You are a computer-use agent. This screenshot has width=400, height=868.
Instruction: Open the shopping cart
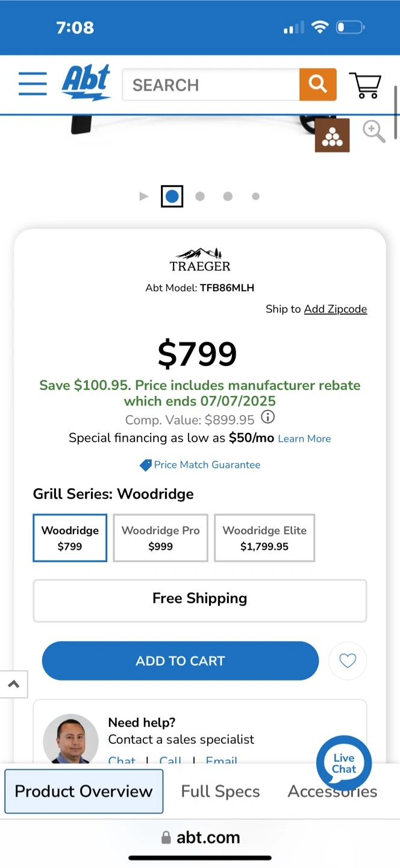365,85
